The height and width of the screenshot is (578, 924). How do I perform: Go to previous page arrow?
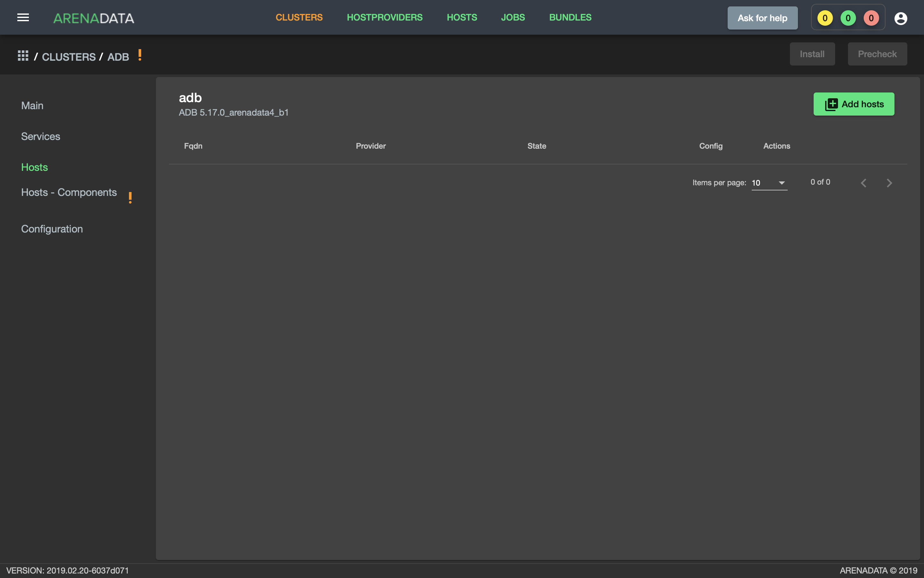click(864, 183)
